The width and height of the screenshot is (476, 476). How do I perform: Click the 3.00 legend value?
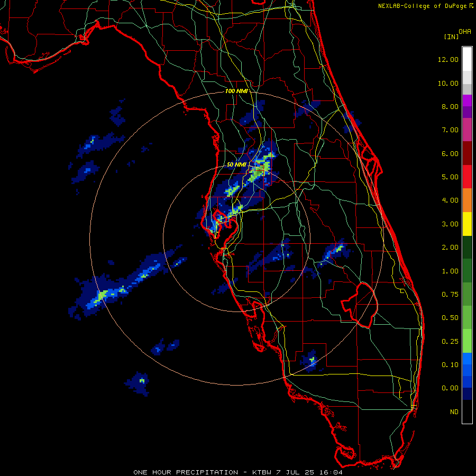tap(450, 224)
